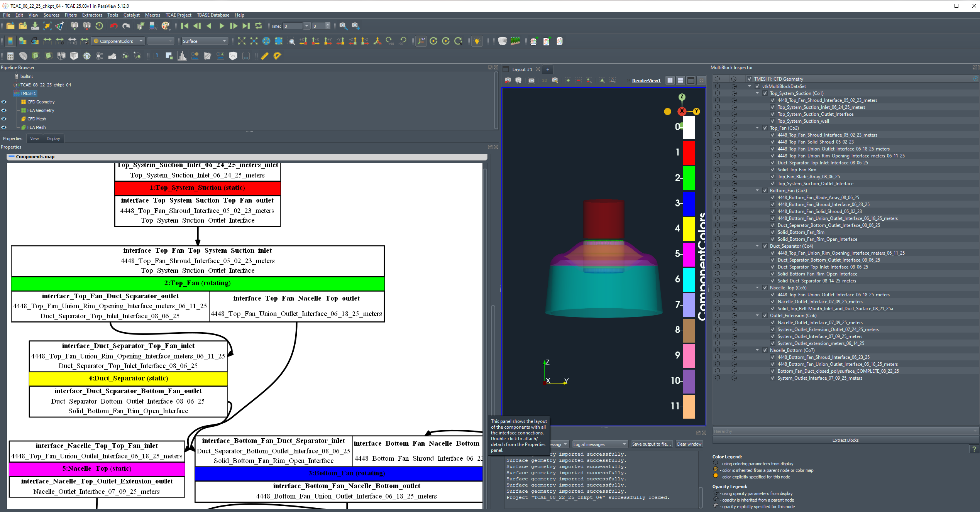Open the Calculator filter

tap(10, 56)
